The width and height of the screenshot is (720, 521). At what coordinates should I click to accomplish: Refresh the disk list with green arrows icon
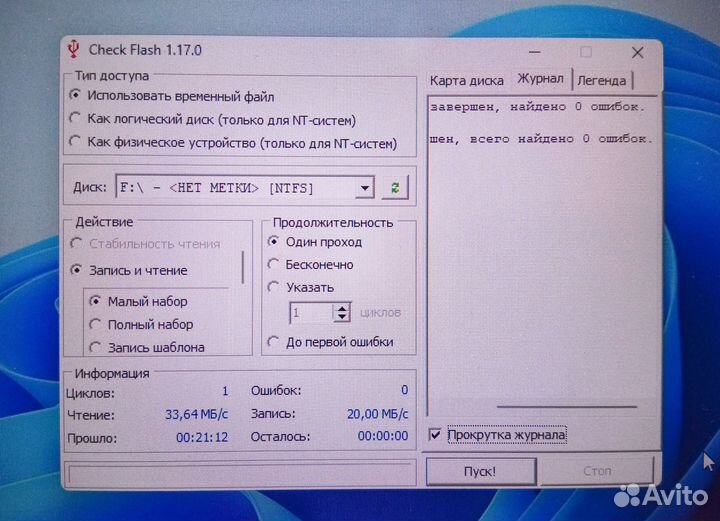point(395,187)
